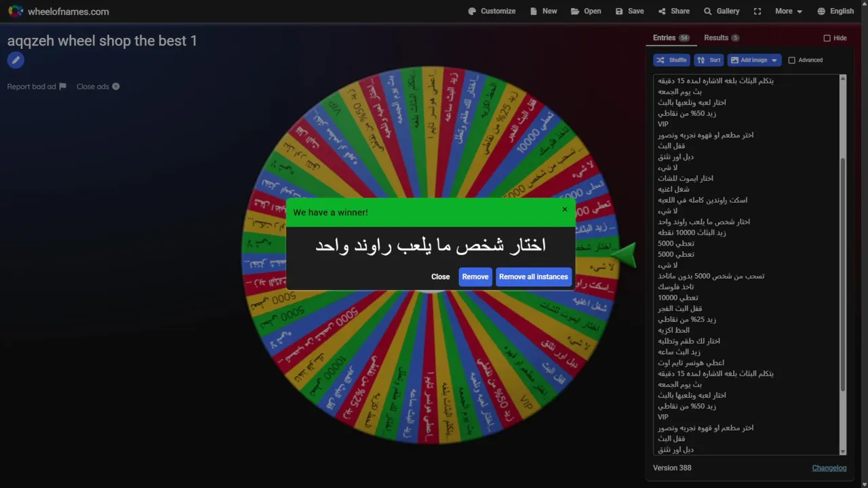
Task: Remove the winning entry
Action: point(475,277)
